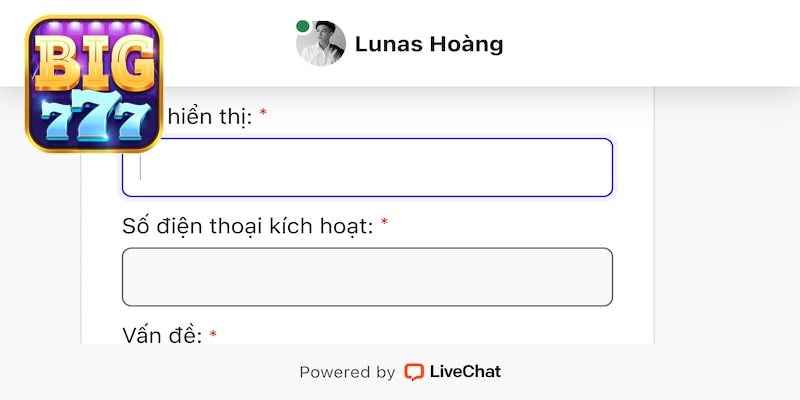Click the "Vấn đề:" field label

pos(162,335)
